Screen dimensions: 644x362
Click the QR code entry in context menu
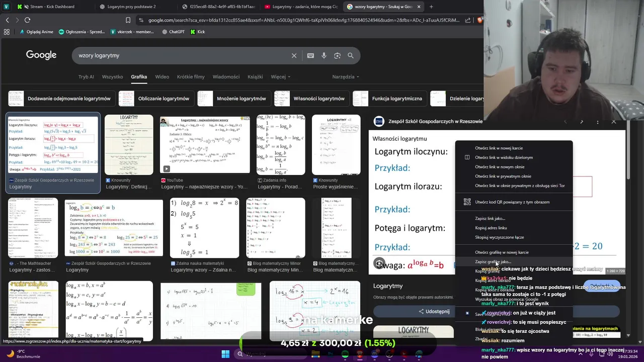(514, 202)
